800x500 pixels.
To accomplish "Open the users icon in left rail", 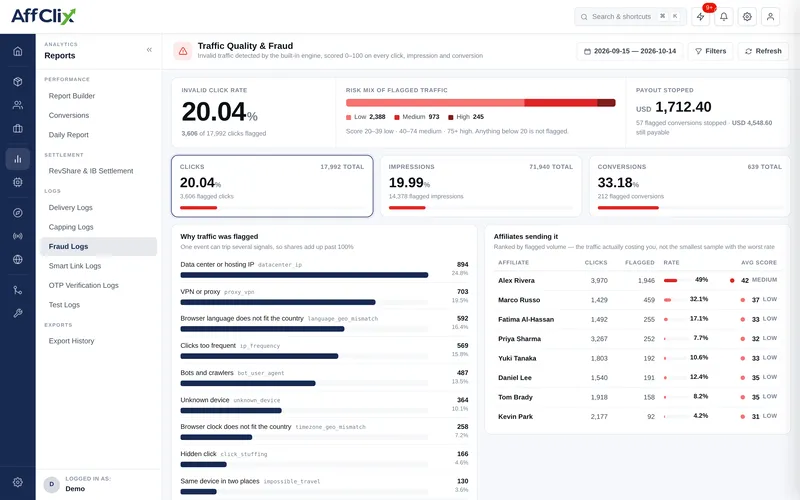I will coord(18,105).
